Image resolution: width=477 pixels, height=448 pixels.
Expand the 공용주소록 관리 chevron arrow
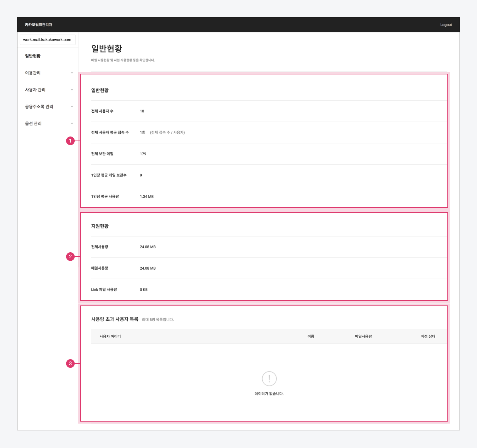pyautogui.click(x=72, y=107)
